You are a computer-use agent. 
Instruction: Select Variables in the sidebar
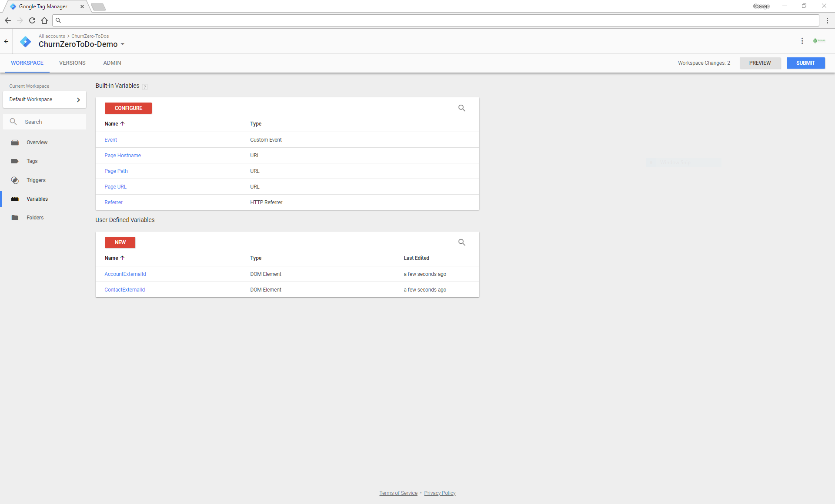coord(37,199)
